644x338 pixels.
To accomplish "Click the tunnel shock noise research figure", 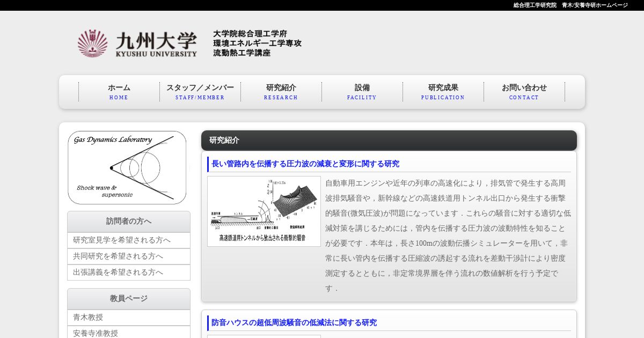I will [264, 211].
